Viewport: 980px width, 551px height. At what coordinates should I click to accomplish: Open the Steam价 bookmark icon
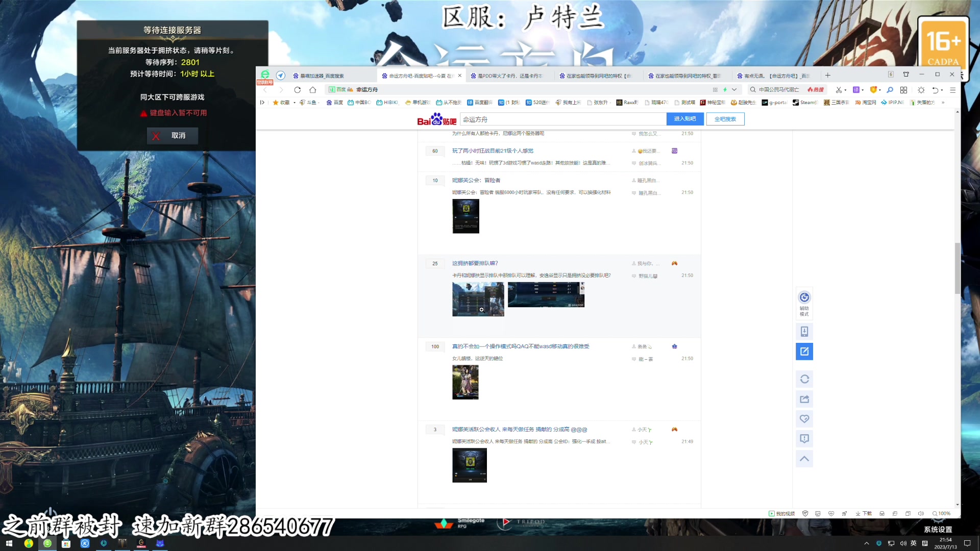click(x=796, y=102)
